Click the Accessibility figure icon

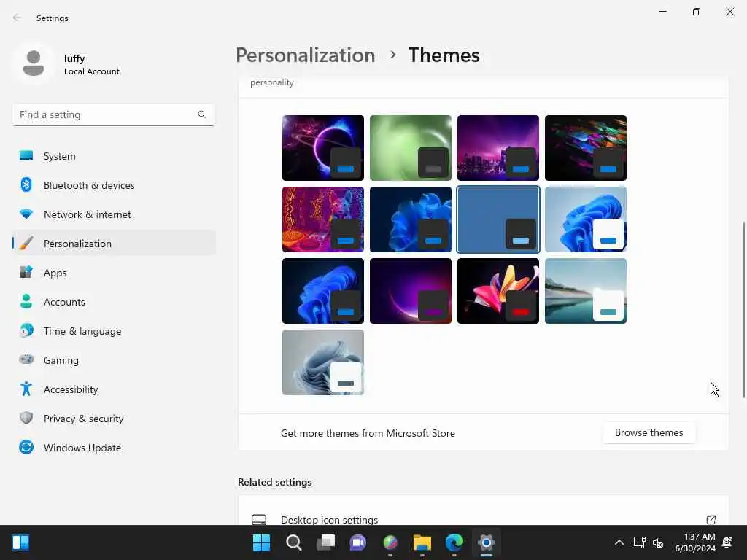coord(26,389)
